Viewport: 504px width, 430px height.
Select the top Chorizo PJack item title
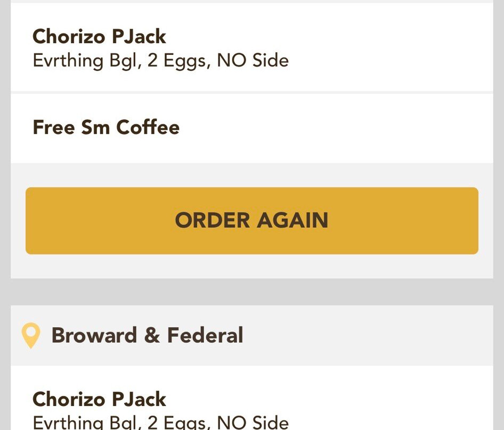click(x=99, y=36)
